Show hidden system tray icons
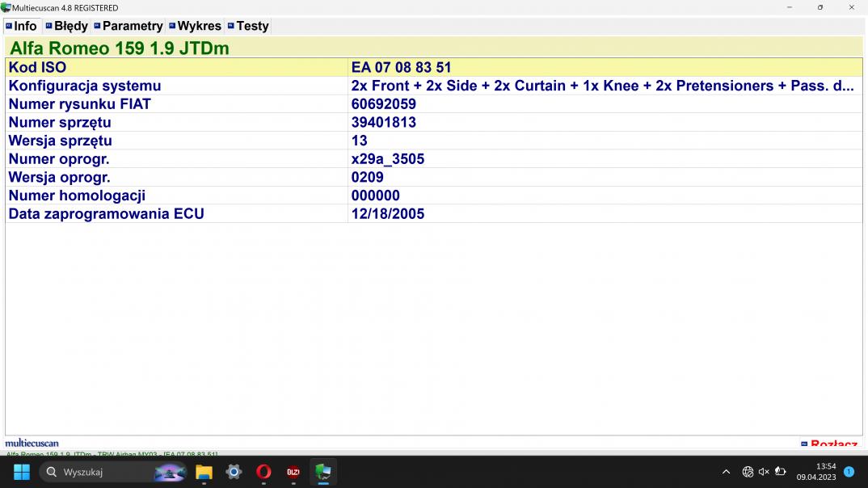Image resolution: width=868 pixels, height=488 pixels. (x=727, y=472)
